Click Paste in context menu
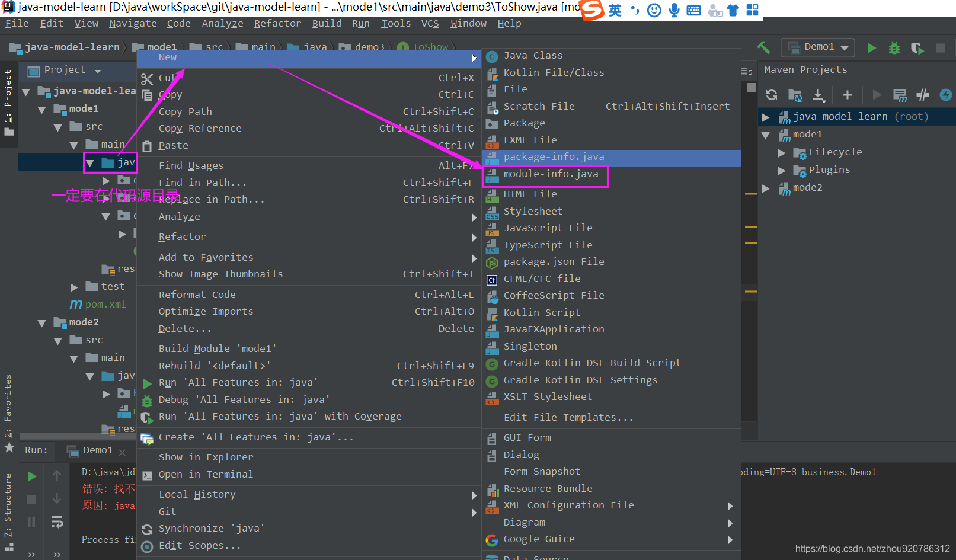 [308, 145]
